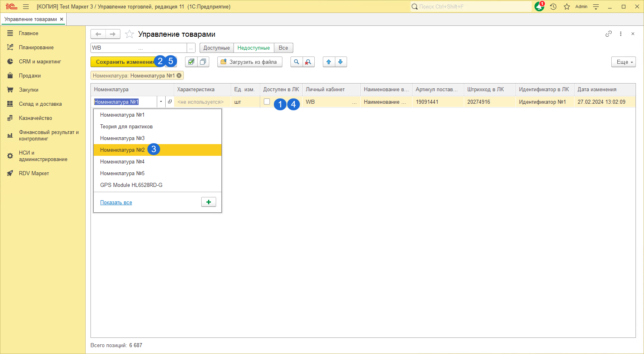Move row down with blue arrow
Image resolution: width=644 pixels, height=354 pixels.
tap(341, 62)
